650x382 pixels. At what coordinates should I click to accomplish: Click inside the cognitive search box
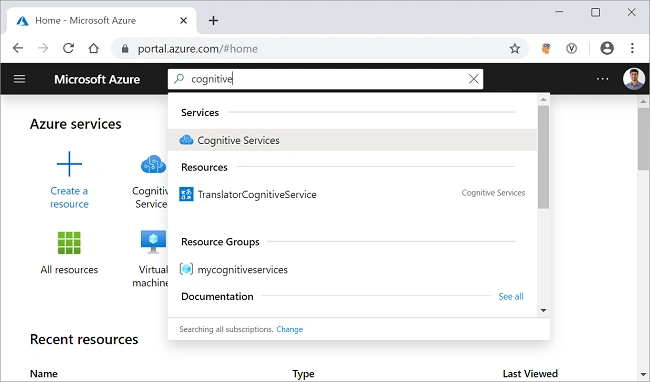point(325,79)
